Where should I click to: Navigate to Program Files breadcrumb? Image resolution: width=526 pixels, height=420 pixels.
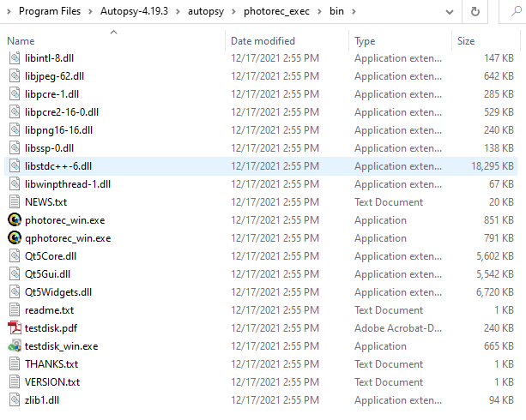point(50,11)
